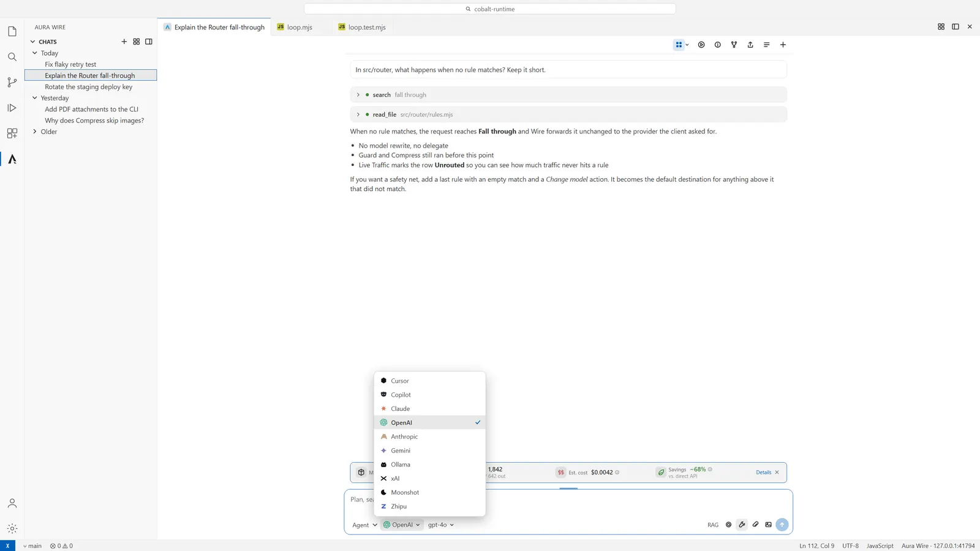
Task: Toggle the RAG option in chat input
Action: (x=713, y=525)
